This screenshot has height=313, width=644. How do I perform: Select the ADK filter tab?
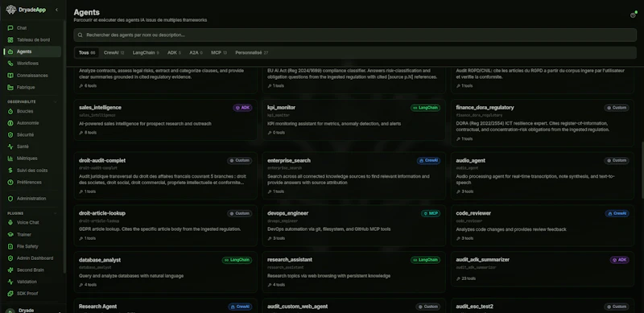click(174, 52)
